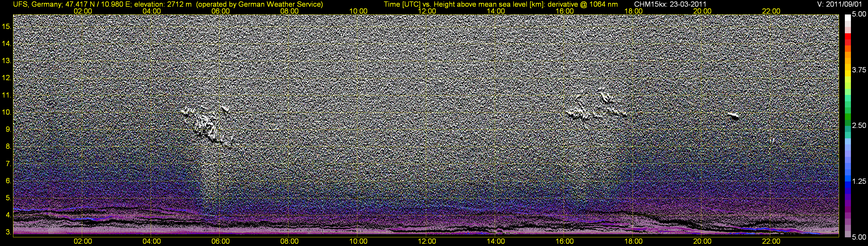Click the station title 'UFS, Germany' text
This screenshot has height=246, width=868.
tap(37, 4)
